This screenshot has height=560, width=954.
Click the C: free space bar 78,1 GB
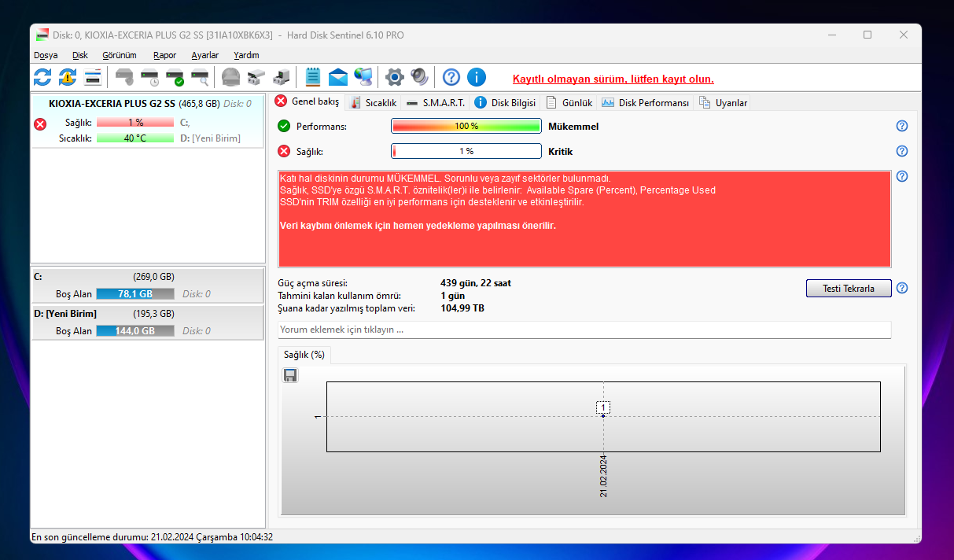[x=135, y=293]
